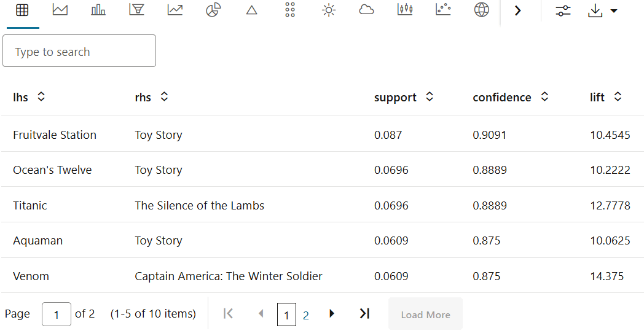644x336 pixels.
Task: Switch to line chart view
Action: (175, 10)
